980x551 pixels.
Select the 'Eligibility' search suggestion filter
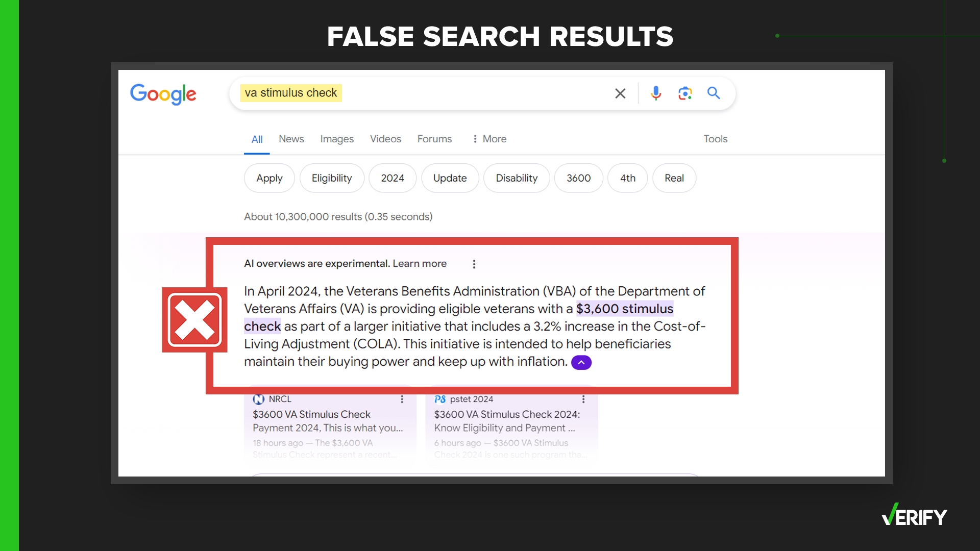click(x=332, y=178)
